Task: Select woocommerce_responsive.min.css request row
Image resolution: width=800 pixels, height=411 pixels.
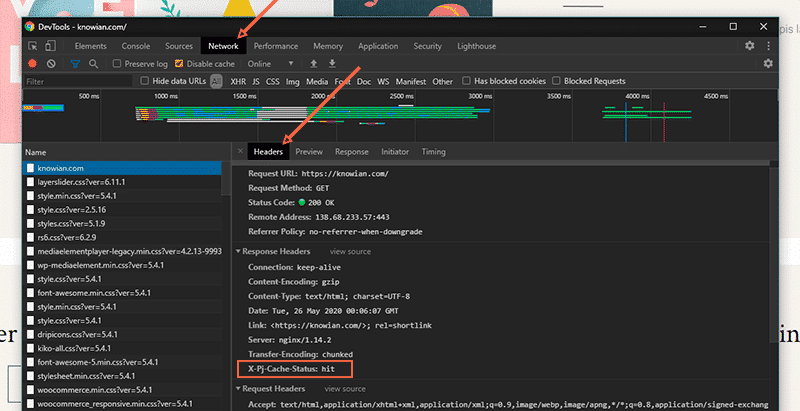Action: (x=122, y=403)
